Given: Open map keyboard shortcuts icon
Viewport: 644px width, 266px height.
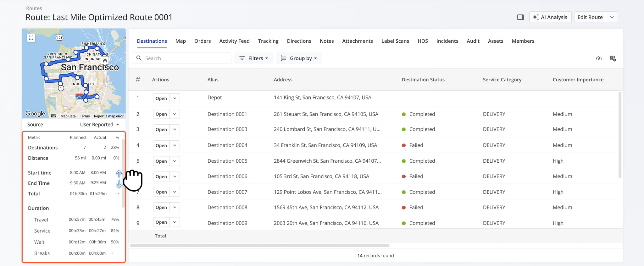Looking at the screenshot, I should click(x=54, y=116).
